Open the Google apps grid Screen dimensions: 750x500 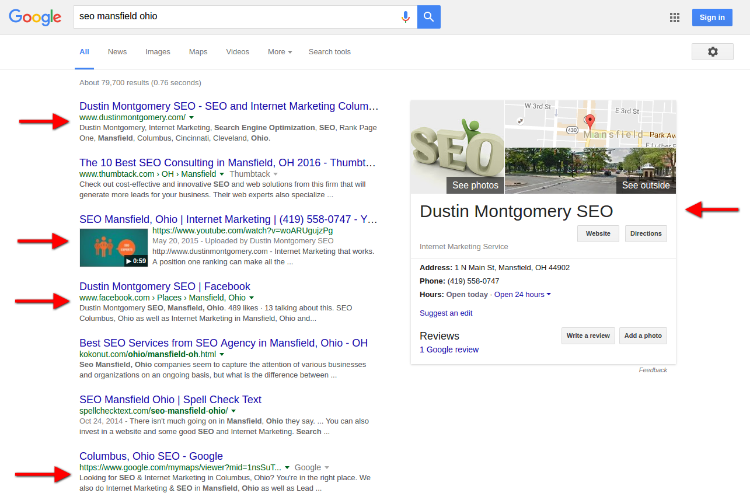674,18
